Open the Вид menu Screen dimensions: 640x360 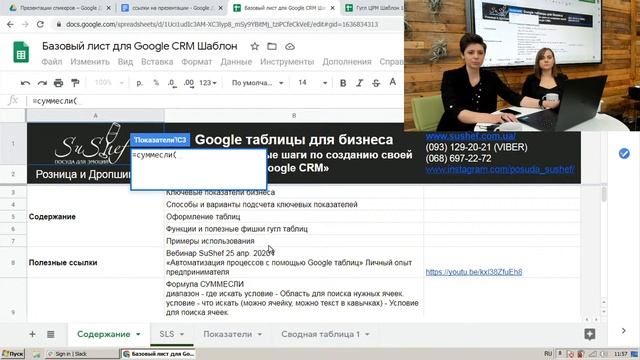pyautogui.click(x=125, y=62)
